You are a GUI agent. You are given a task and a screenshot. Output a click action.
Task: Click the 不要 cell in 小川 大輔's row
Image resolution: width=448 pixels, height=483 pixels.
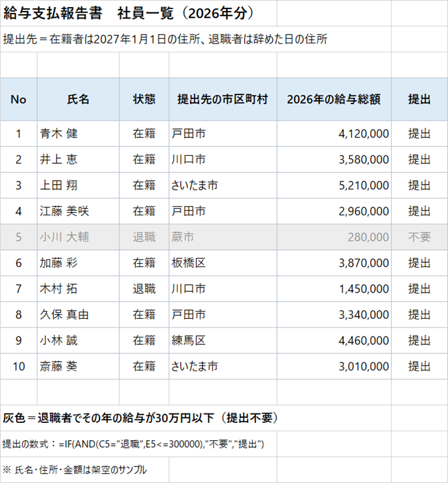[419, 237]
